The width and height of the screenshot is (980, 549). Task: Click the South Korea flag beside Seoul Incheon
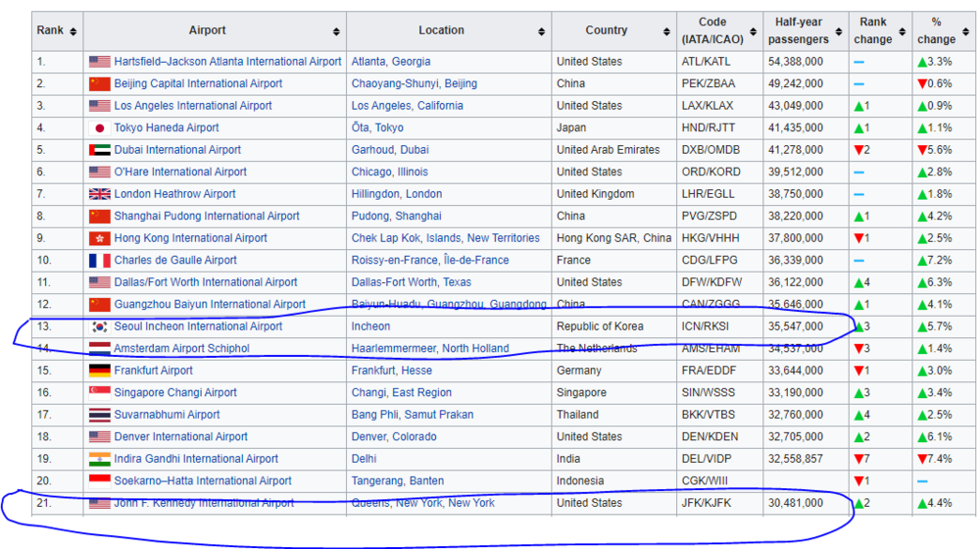(99, 326)
